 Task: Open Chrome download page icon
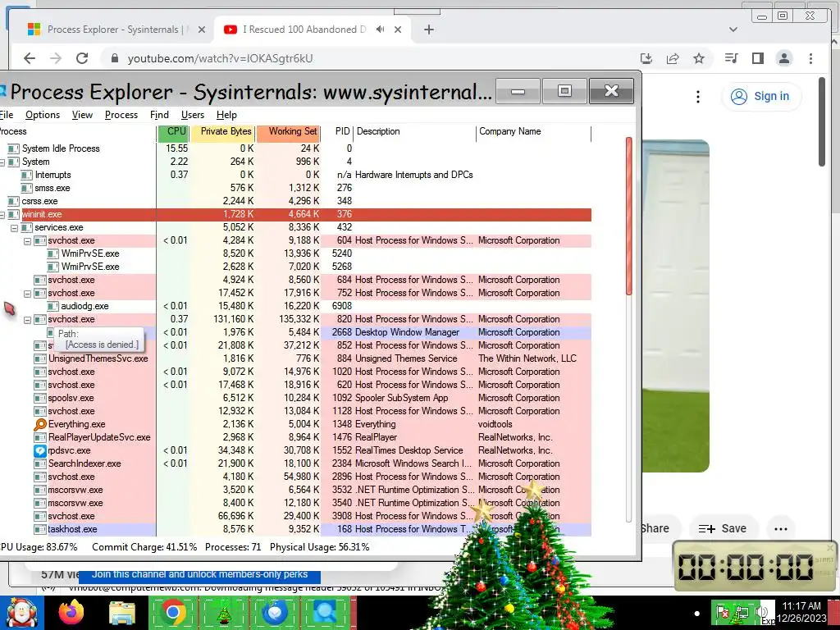(646, 58)
